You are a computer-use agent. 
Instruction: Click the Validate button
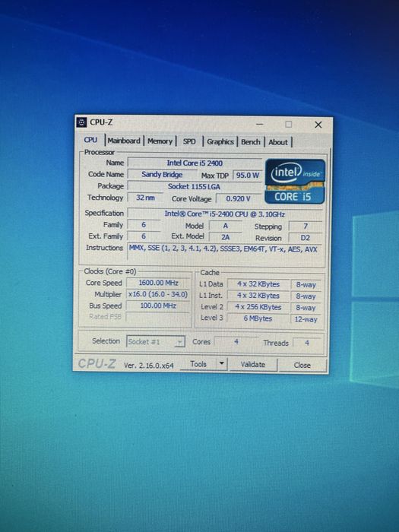253,364
